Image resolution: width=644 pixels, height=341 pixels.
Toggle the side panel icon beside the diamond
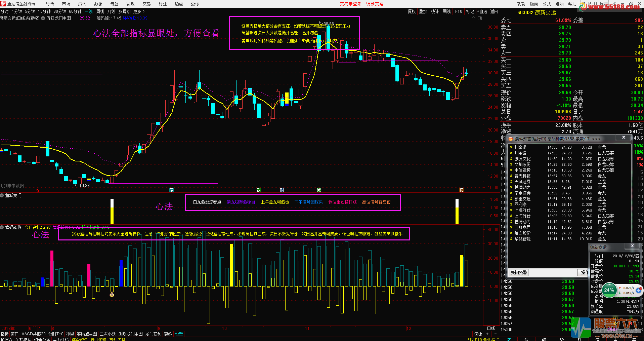pyautogui.click(x=480, y=18)
